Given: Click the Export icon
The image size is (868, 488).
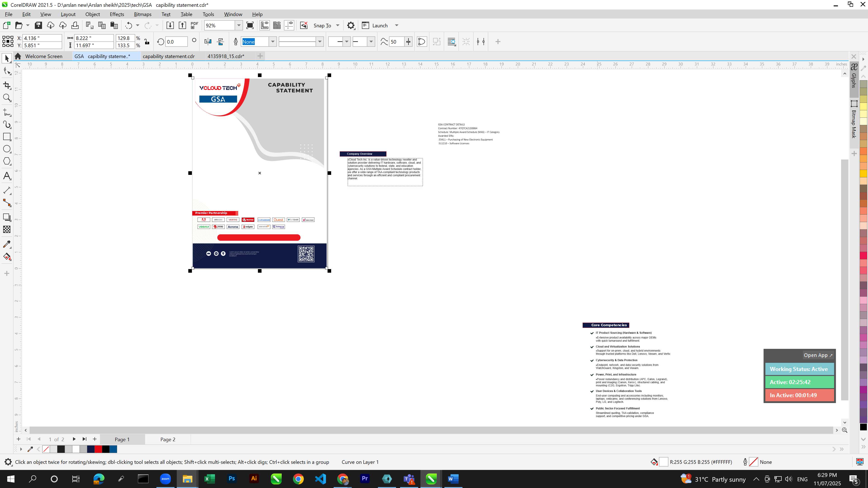Looking at the screenshot, I should (182, 25).
